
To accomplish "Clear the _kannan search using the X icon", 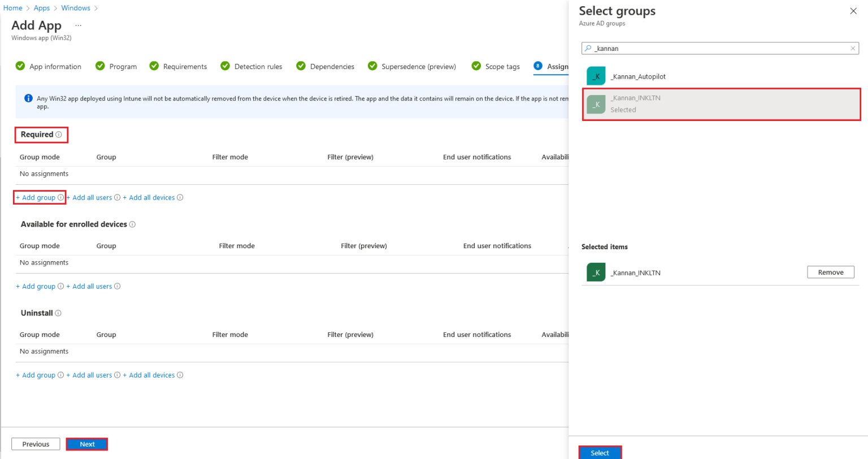I will coord(853,48).
